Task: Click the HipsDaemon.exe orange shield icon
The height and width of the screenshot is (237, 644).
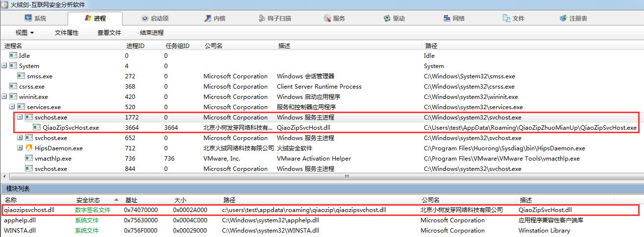Action: tap(29, 148)
